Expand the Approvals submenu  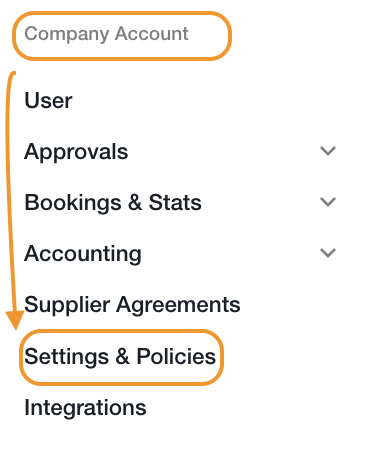point(328,151)
